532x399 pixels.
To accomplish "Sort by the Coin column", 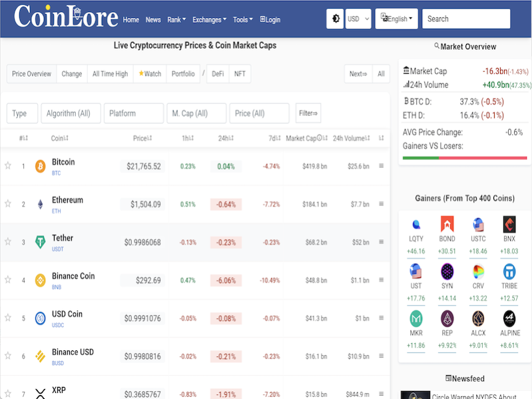I will (x=60, y=138).
